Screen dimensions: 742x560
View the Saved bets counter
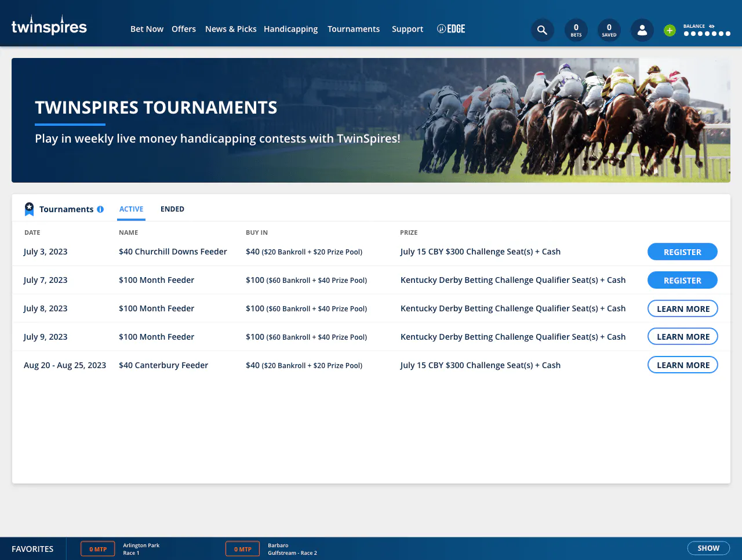[609, 30]
